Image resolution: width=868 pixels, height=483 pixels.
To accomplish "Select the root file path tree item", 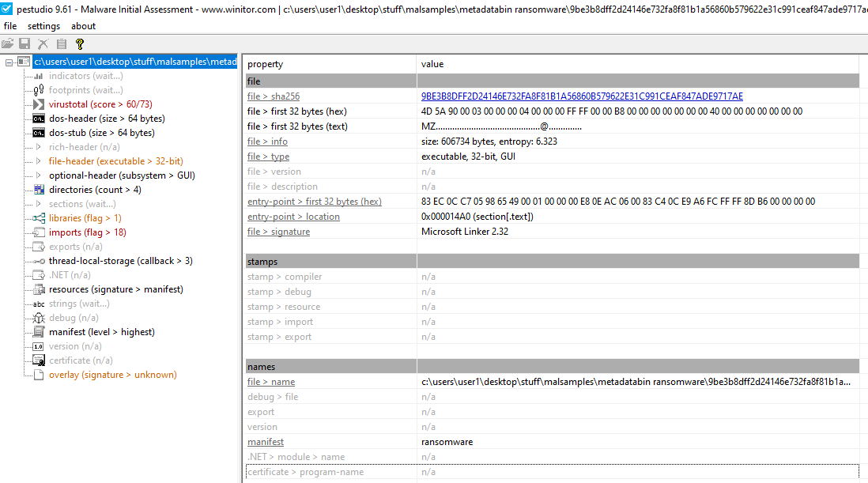I will pos(135,62).
